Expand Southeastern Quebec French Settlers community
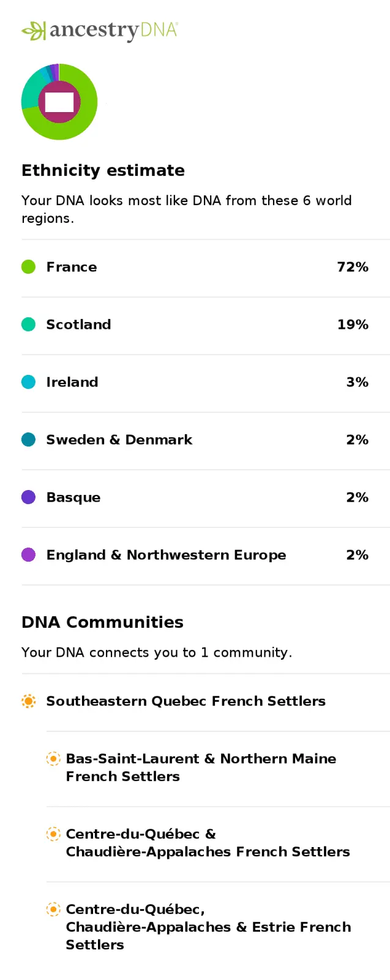The image size is (390, 980). point(186,701)
